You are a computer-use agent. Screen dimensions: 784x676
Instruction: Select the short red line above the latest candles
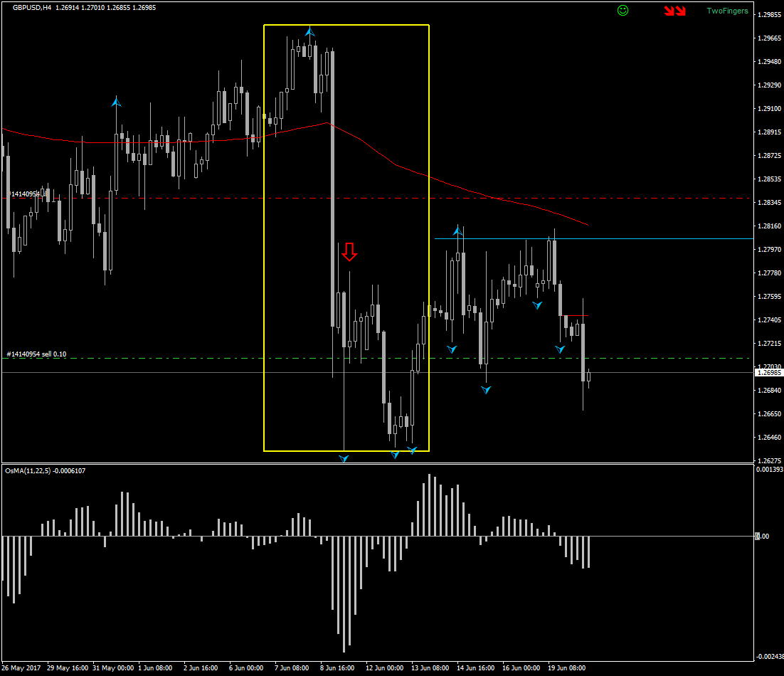click(576, 315)
